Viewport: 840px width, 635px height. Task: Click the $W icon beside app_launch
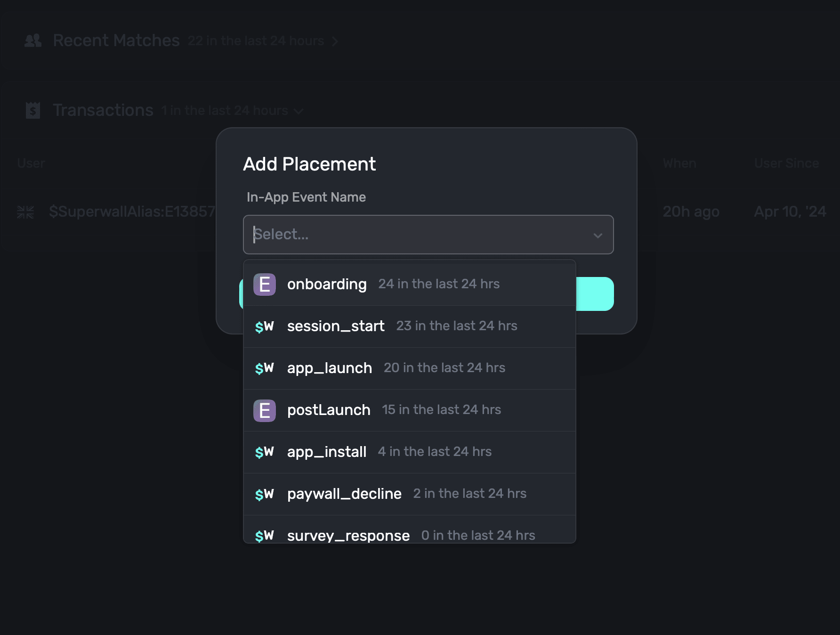(x=264, y=368)
